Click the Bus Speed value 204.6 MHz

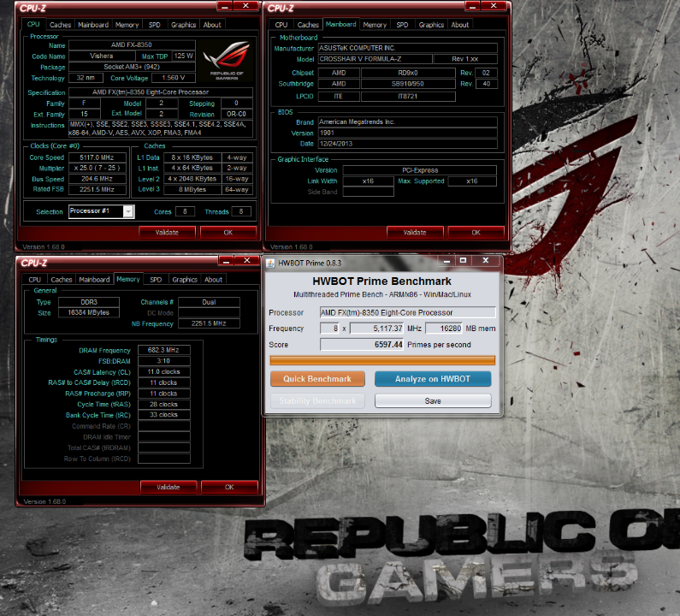pos(97,179)
